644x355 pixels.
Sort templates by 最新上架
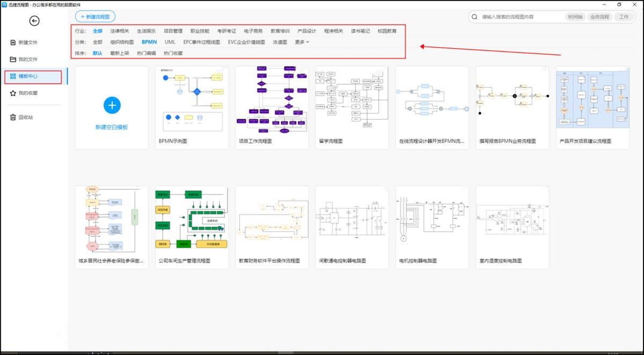(x=119, y=53)
